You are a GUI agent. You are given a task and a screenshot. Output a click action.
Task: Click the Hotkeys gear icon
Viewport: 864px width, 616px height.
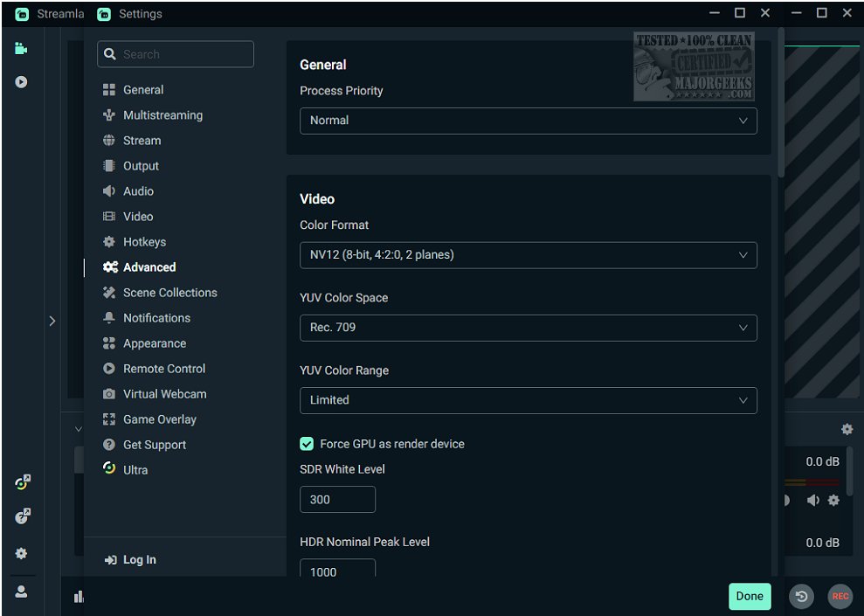(109, 242)
